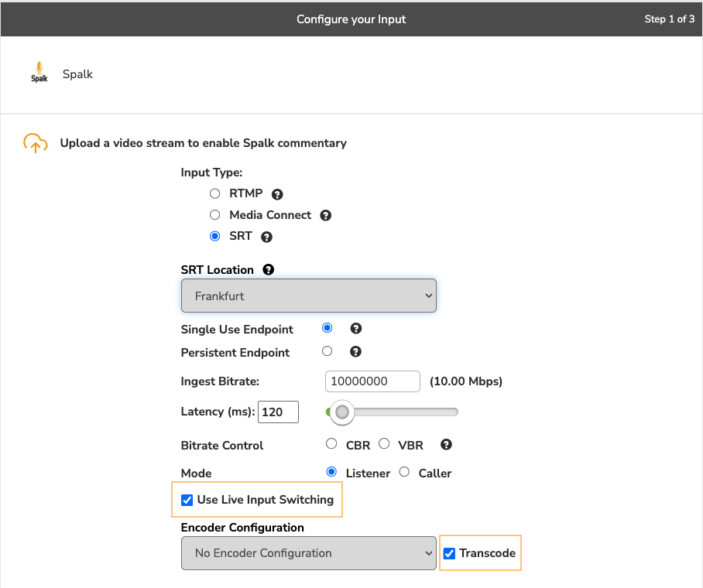The width and height of the screenshot is (703, 588).
Task: Switch mode to Caller
Action: coord(404,472)
